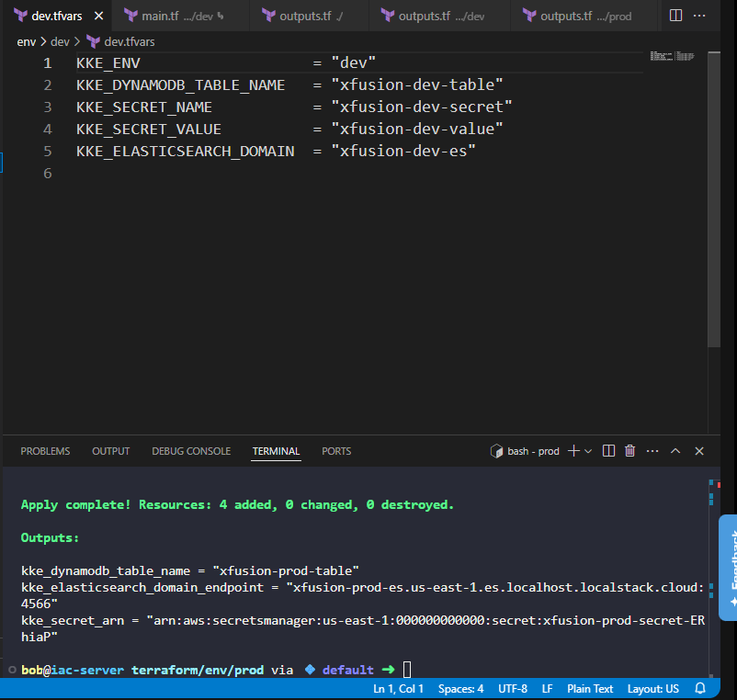
Task: Select the dev.tfvars tab
Action: (56, 16)
